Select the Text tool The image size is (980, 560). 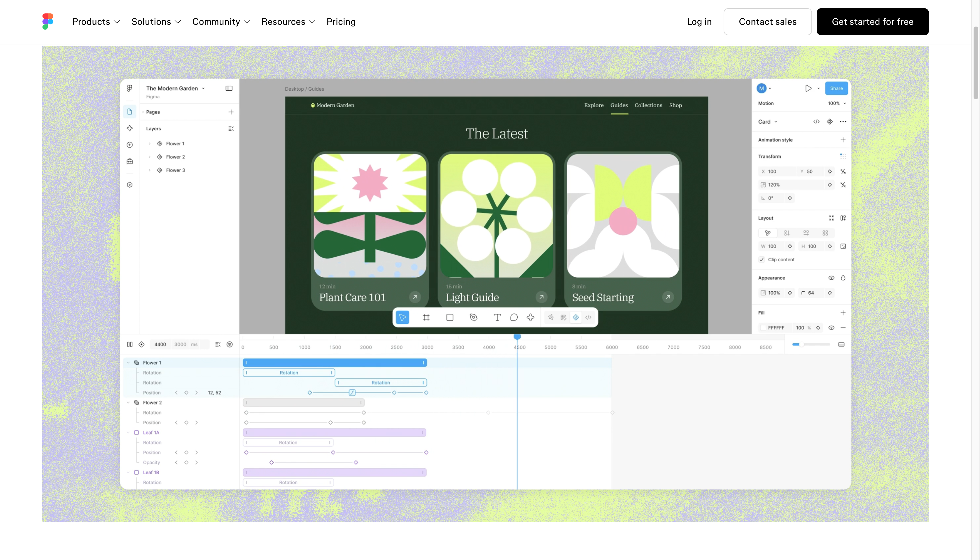click(x=497, y=317)
